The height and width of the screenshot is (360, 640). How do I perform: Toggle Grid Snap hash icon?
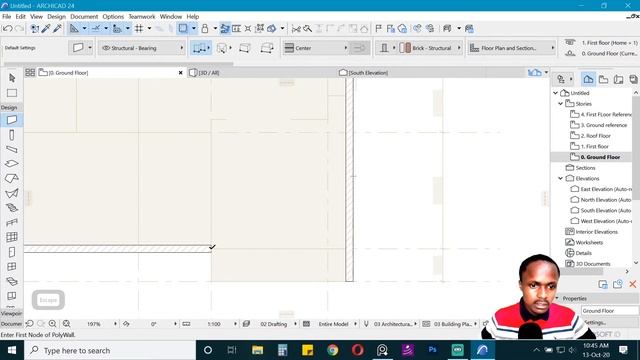click(x=139, y=29)
